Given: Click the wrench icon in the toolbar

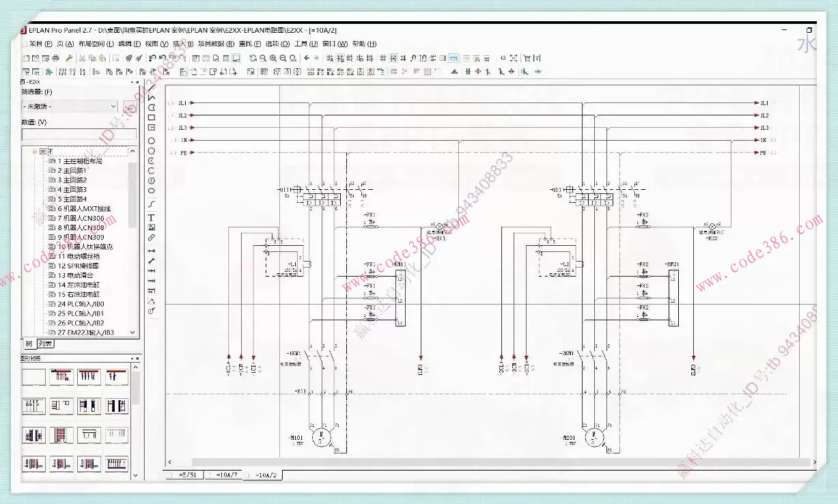Looking at the screenshot, I should click(x=69, y=58).
